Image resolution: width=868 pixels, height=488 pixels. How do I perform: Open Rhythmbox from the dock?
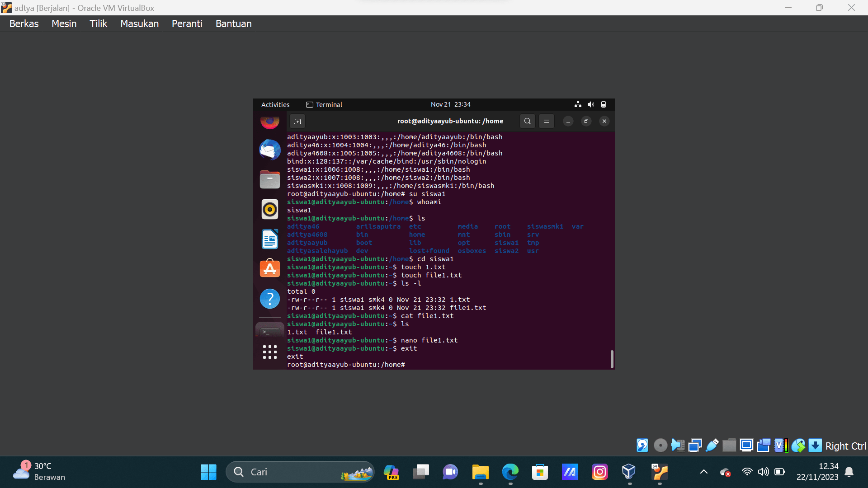(x=270, y=209)
